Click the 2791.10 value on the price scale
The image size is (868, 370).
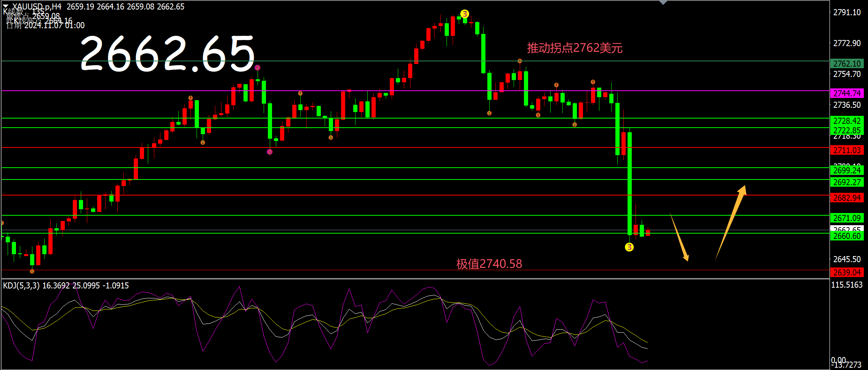tap(847, 12)
